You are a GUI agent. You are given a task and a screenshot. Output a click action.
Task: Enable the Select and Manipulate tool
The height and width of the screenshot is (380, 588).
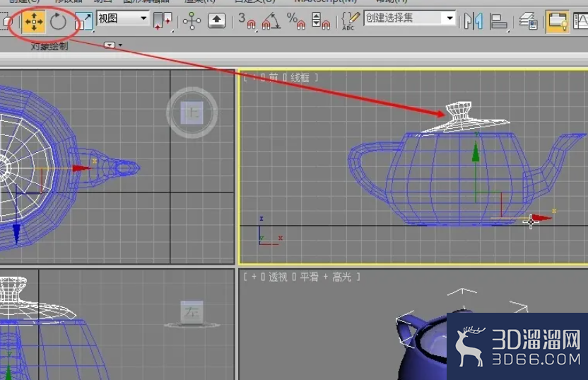pos(192,21)
